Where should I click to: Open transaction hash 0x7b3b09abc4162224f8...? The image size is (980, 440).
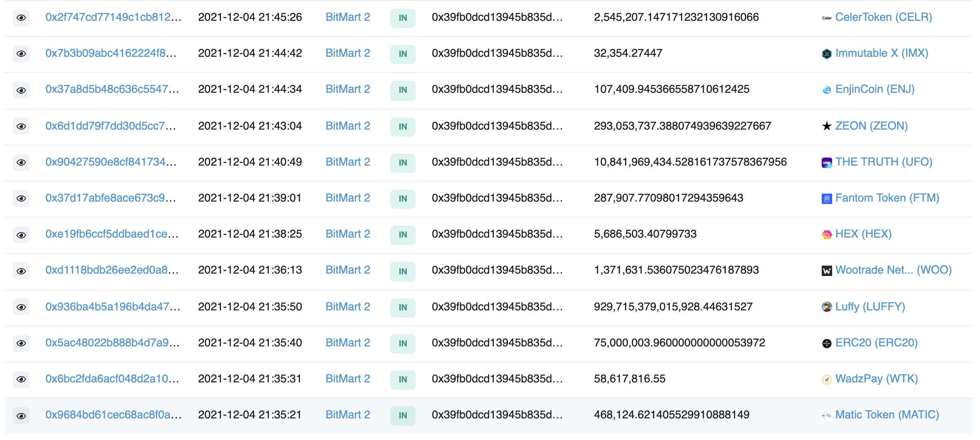coord(111,53)
